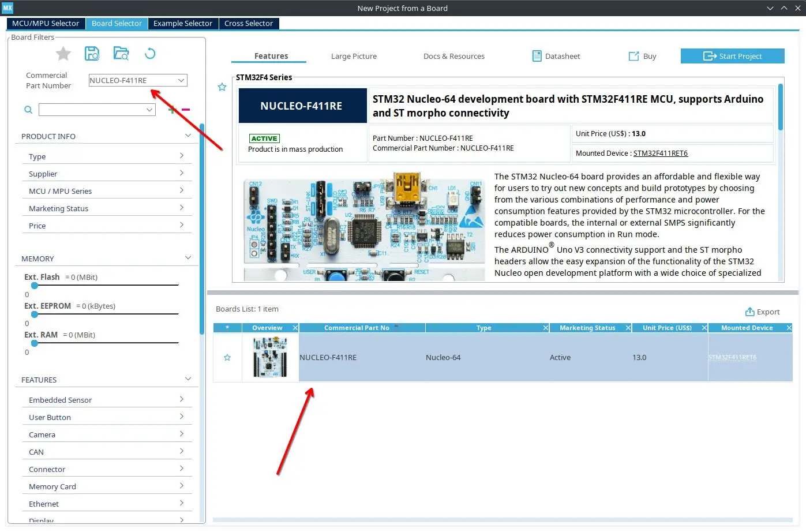Click the Datasheet document icon
806x532 pixels.
537,56
